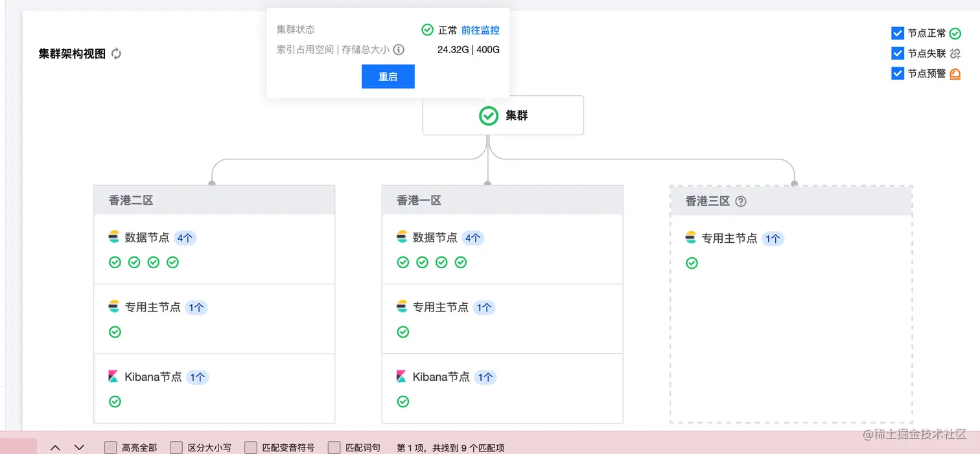Enable the 高亮全部 checkbox in find bar
Viewport: 980px width, 454px height.
[111, 448]
